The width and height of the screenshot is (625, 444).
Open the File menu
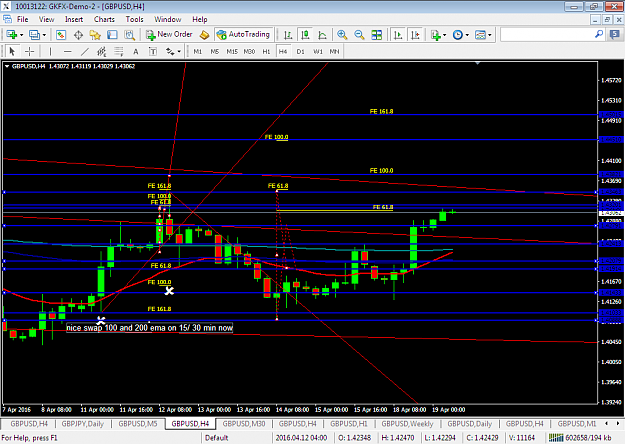(x=22, y=19)
